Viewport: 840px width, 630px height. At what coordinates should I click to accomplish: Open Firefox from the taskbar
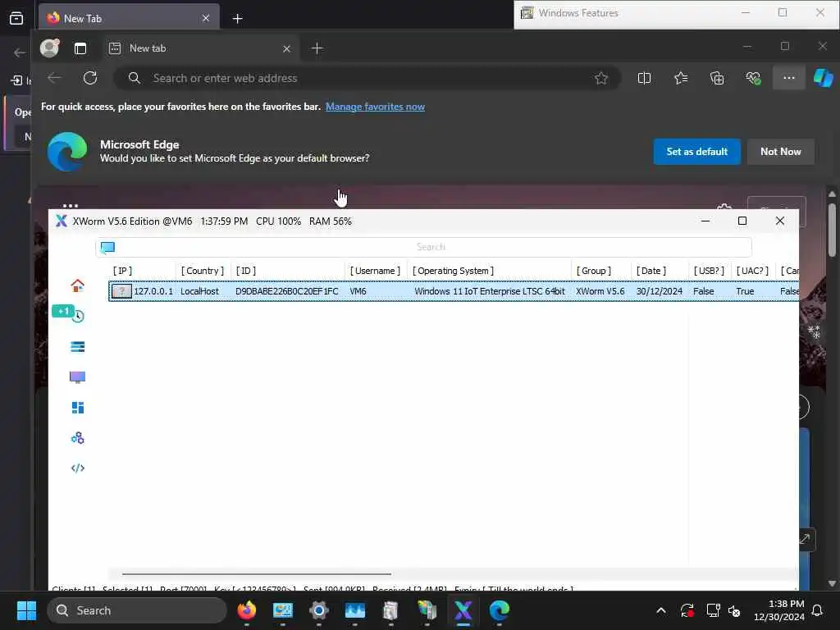coord(246,610)
